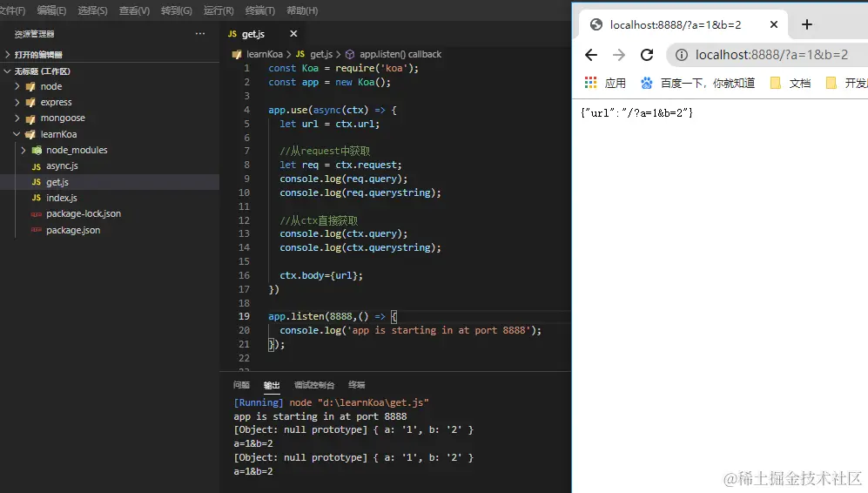Open a new browser tab
Viewport: 868px width, 493px height.
tap(807, 24)
